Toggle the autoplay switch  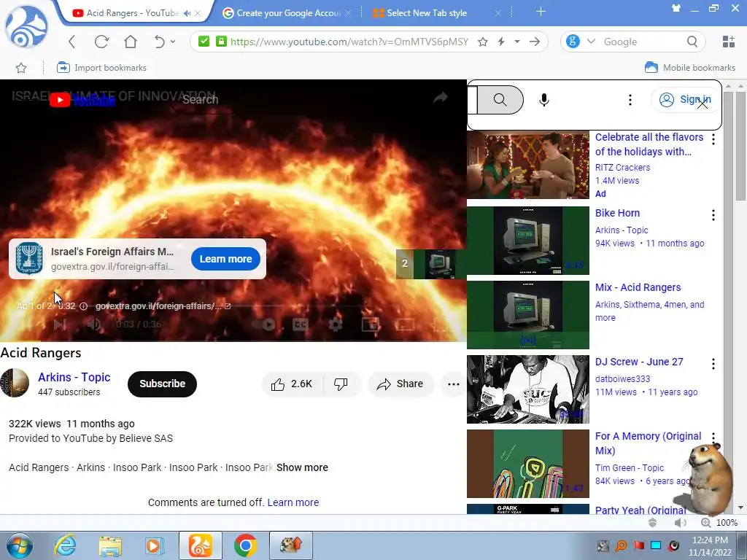[265, 324]
